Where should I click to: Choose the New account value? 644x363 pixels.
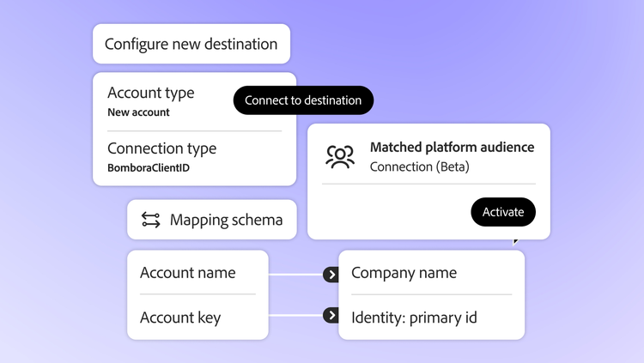(x=138, y=112)
